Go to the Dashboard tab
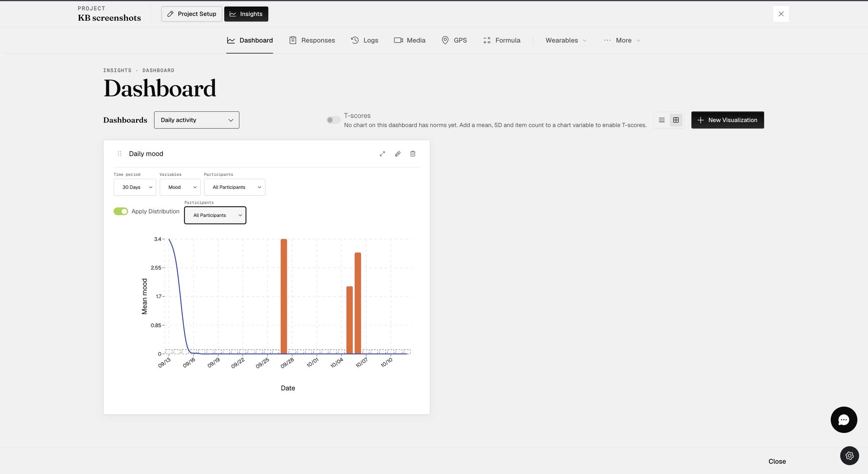 click(250, 40)
